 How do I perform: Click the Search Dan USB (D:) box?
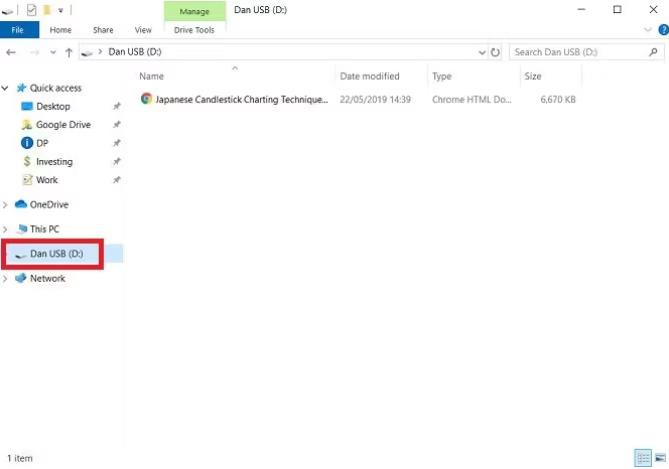[578, 52]
